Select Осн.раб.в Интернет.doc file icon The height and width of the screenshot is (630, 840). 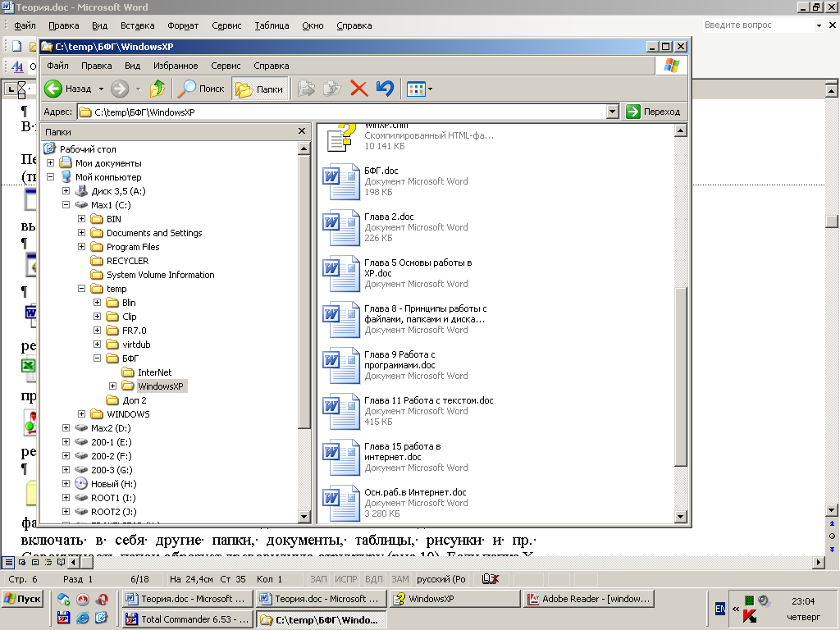click(x=340, y=503)
